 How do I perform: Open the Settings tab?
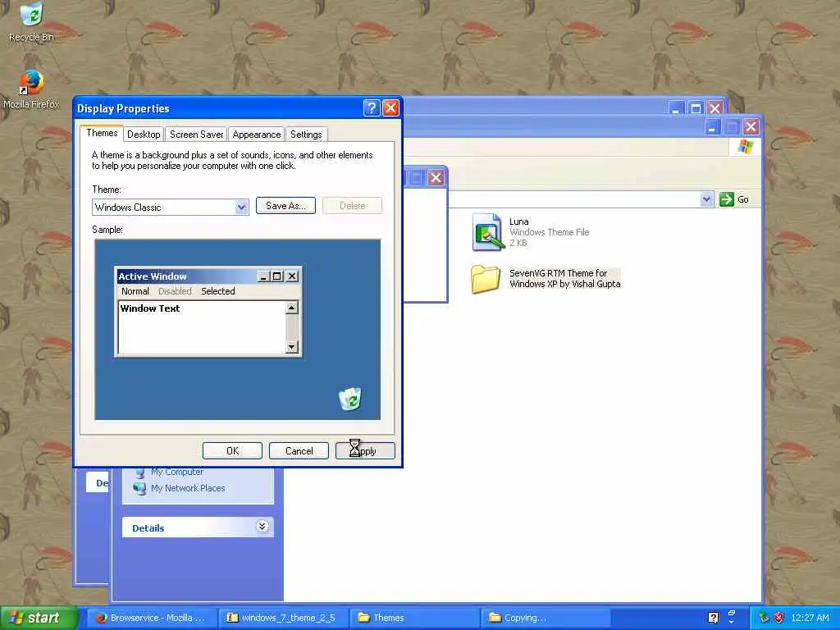click(x=306, y=135)
